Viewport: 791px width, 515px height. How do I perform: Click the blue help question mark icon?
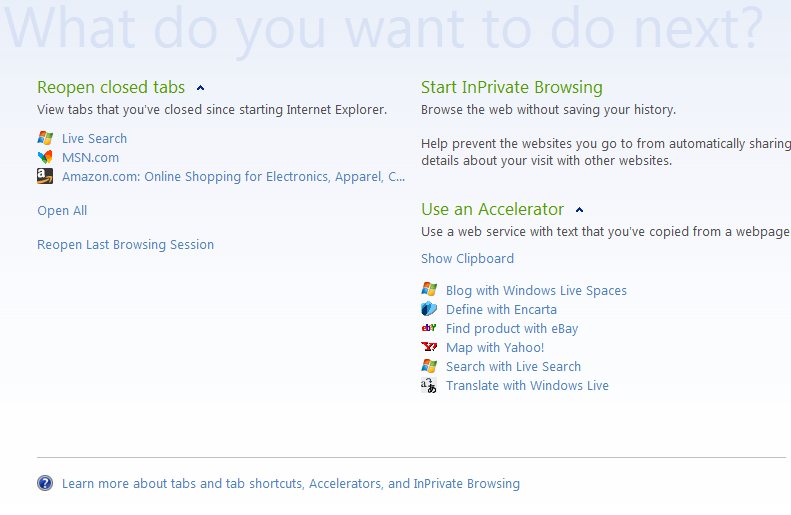pos(45,483)
